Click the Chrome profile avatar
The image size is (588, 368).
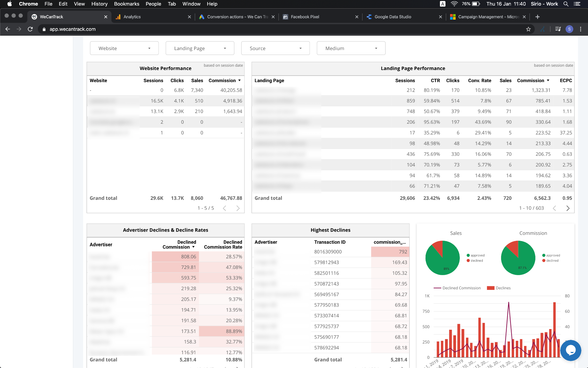tap(569, 29)
